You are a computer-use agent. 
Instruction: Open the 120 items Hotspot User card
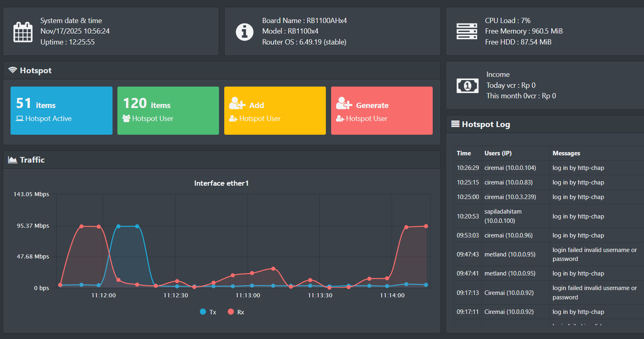click(168, 110)
